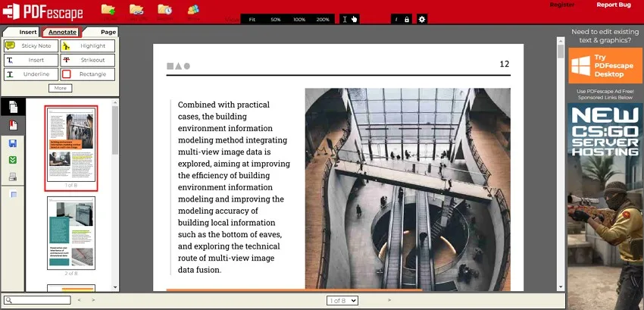
Task: Print the document using the printer icon
Action: 13,177
